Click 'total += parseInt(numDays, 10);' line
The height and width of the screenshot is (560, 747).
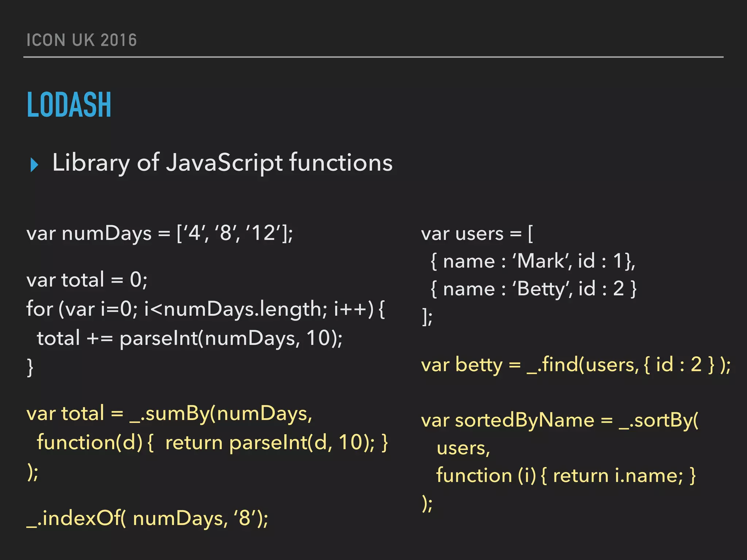pyautogui.click(x=190, y=338)
